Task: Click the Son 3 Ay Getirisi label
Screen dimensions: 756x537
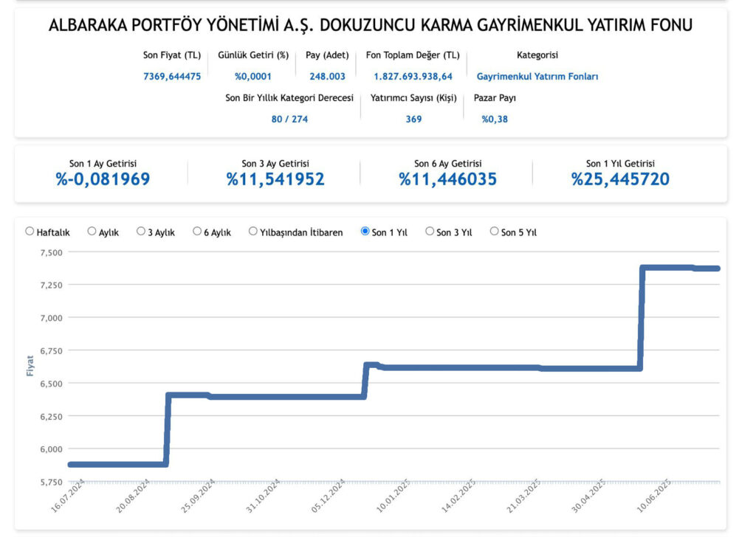Action: [x=275, y=163]
